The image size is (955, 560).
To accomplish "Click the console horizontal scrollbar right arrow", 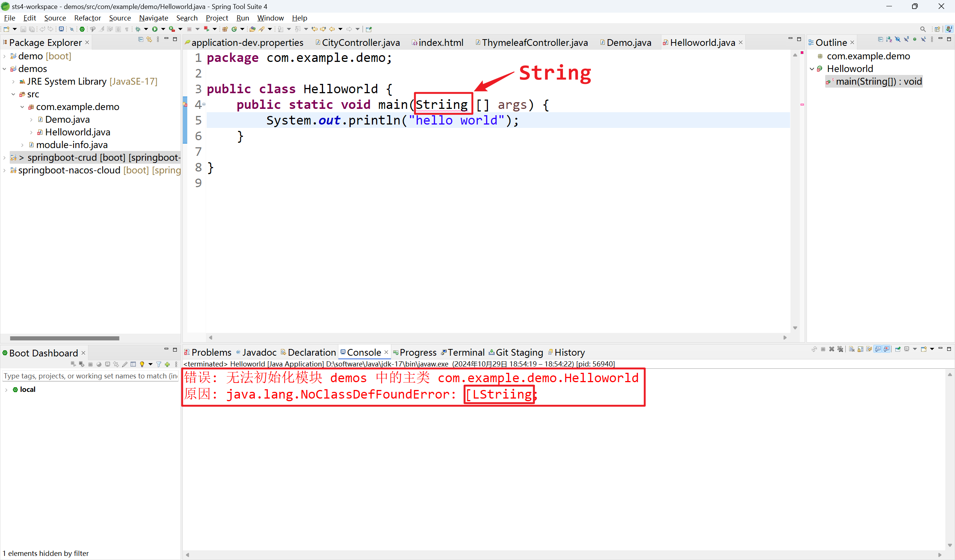I will coord(940,555).
